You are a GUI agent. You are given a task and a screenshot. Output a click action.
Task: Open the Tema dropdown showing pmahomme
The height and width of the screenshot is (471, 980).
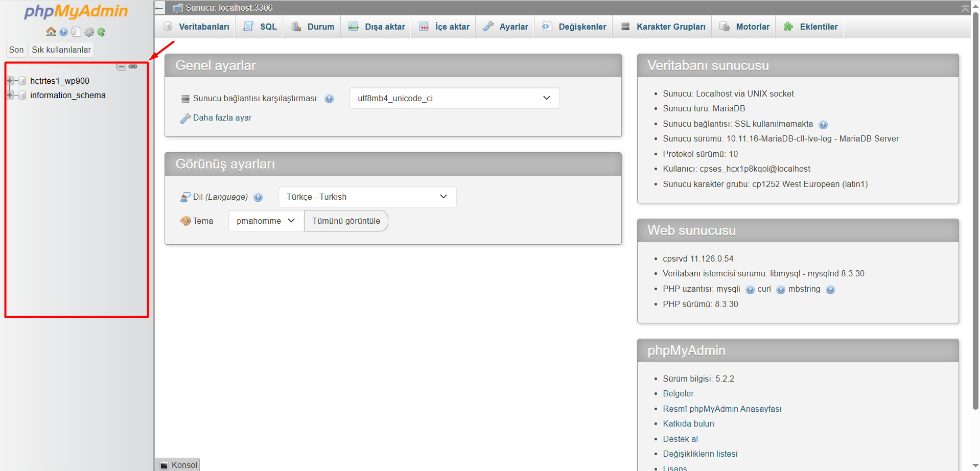[266, 221]
